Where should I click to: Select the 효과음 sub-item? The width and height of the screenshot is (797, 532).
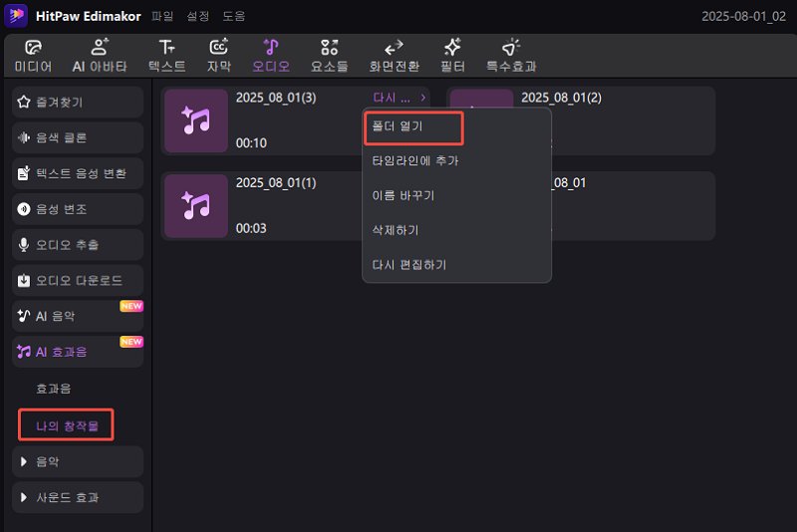click(x=54, y=389)
